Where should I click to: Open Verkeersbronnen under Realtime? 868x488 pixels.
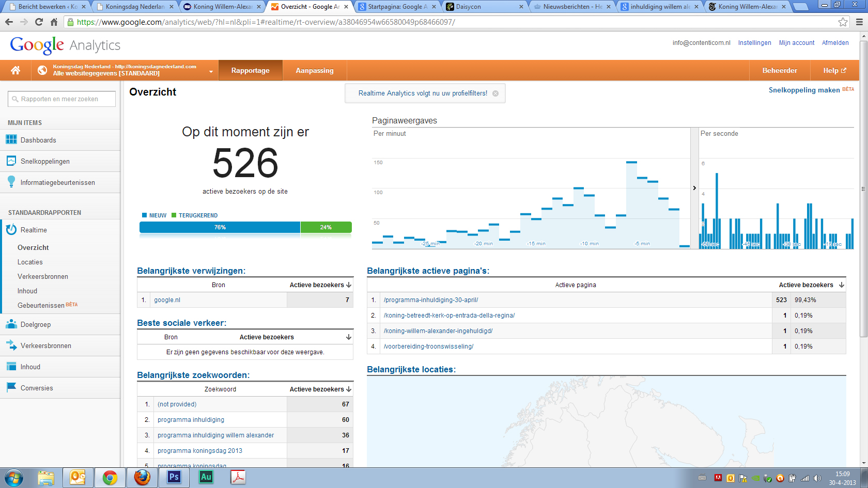tap(43, 277)
